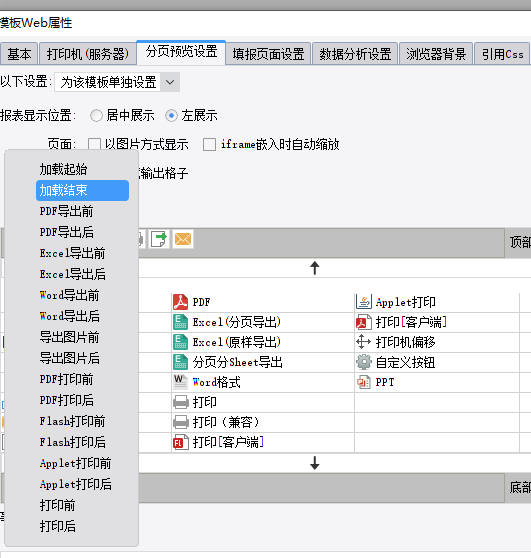Click the PDF 打印[客户端] icon in right column
Image resolution: width=531 pixels, height=558 pixels.
(364, 322)
